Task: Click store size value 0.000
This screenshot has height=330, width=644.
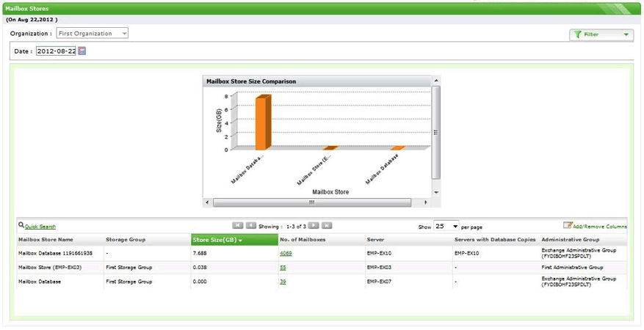Action: [x=200, y=282]
